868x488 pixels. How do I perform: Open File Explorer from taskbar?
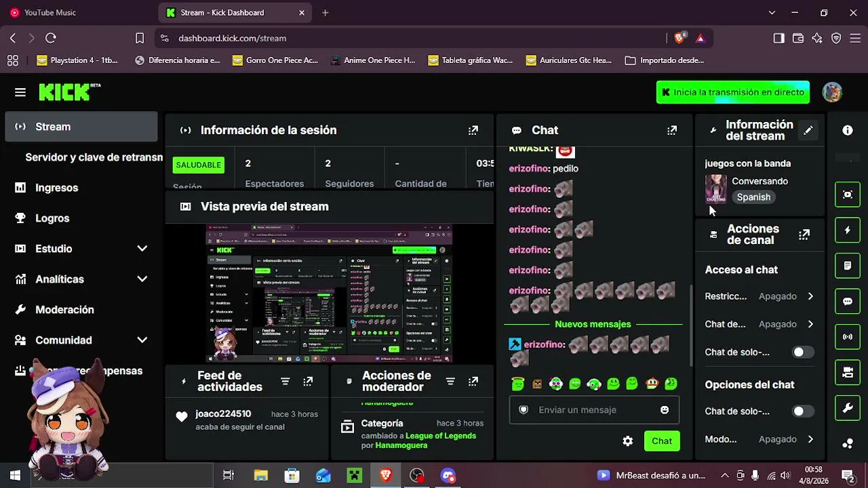pos(260,476)
